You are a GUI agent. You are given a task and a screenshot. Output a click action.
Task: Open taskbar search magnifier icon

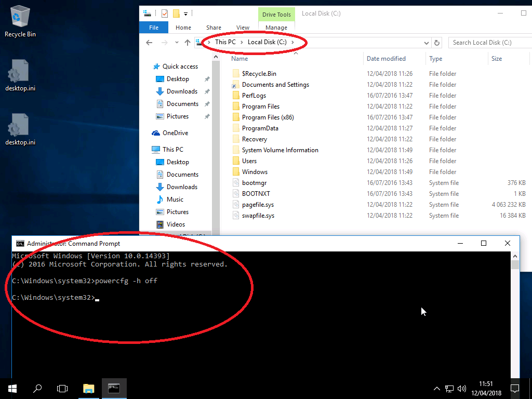coord(37,388)
